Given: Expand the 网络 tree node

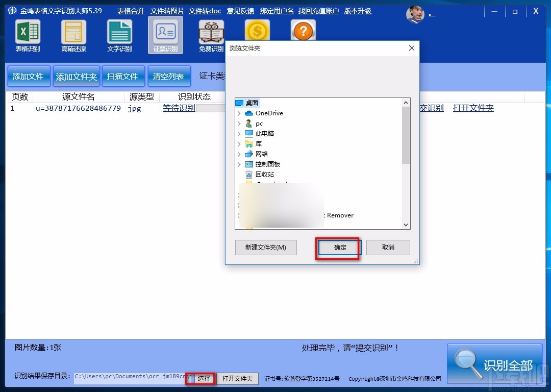Looking at the screenshot, I should (x=239, y=154).
